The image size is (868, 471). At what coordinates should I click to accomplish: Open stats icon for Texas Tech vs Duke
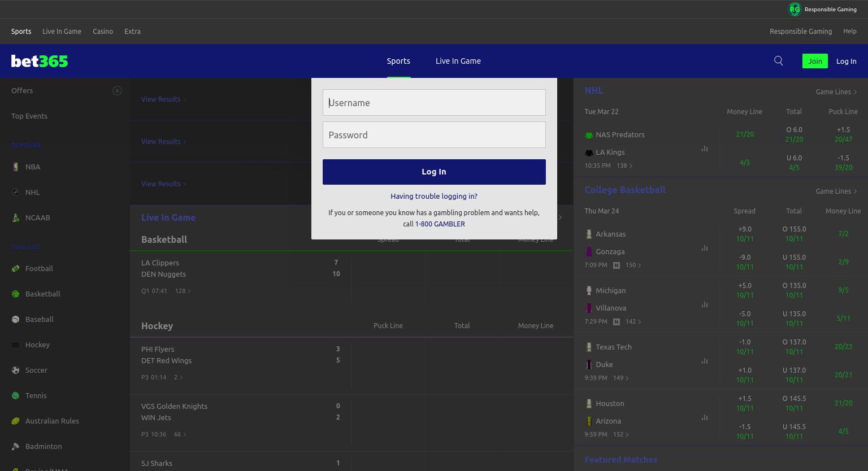coord(705,361)
